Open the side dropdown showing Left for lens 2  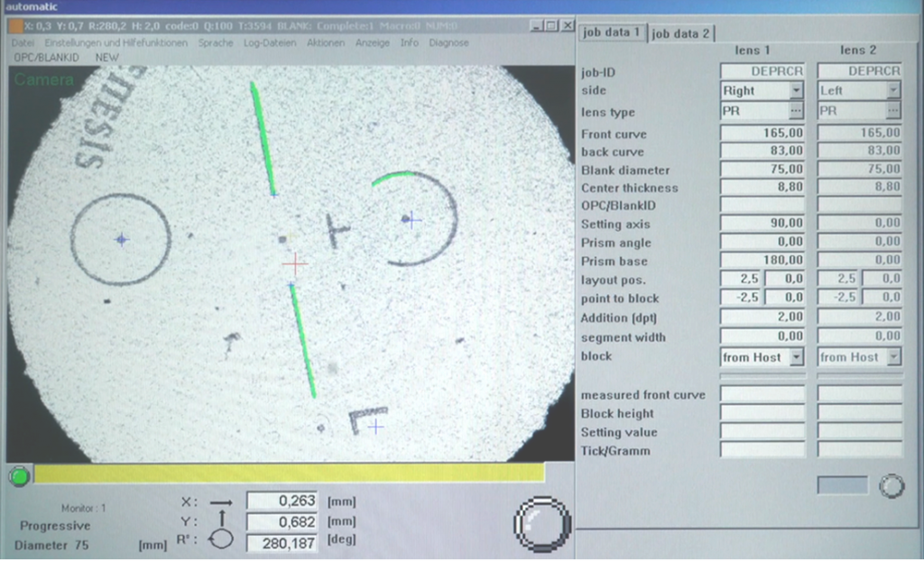tap(894, 90)
